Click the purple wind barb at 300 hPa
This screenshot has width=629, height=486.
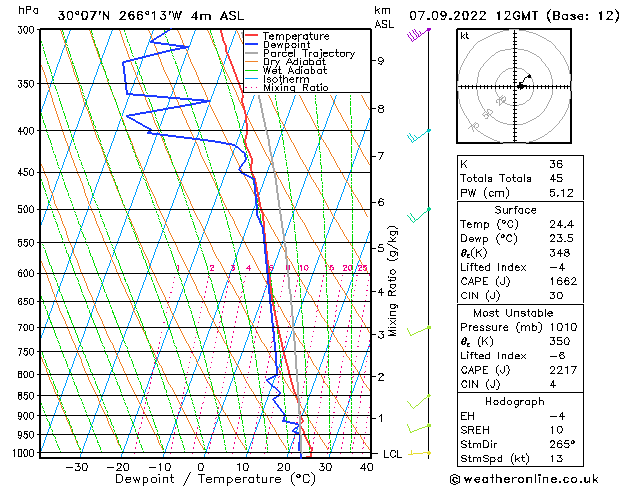(x=418, y=34)
